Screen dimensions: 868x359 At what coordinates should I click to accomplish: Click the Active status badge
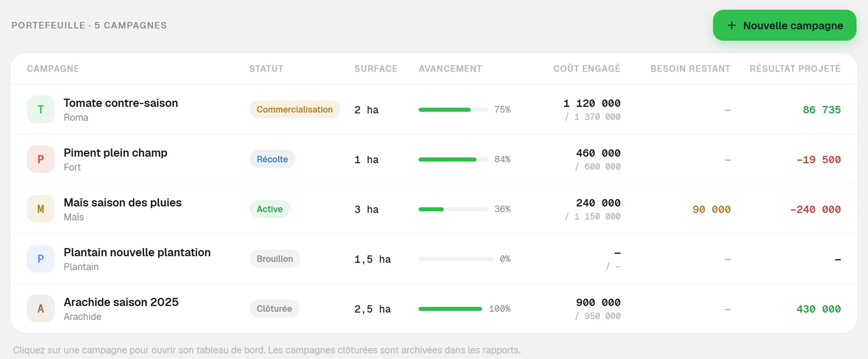pos(270,209)
